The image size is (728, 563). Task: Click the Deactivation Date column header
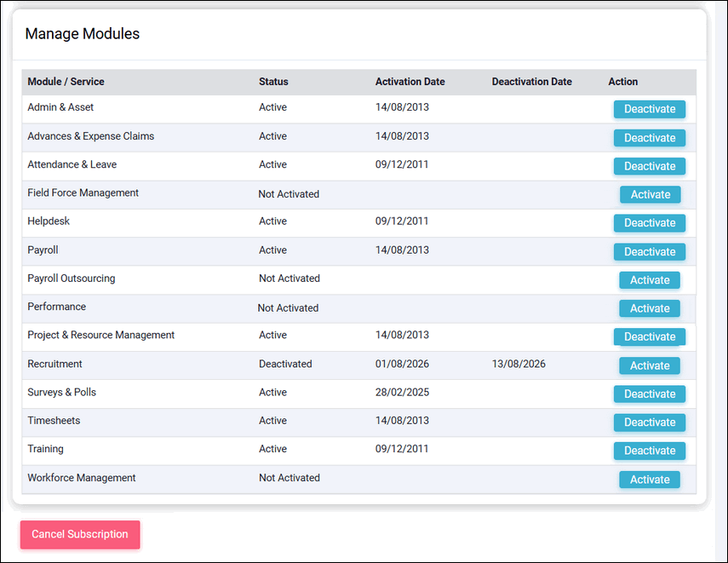[531, 82]
